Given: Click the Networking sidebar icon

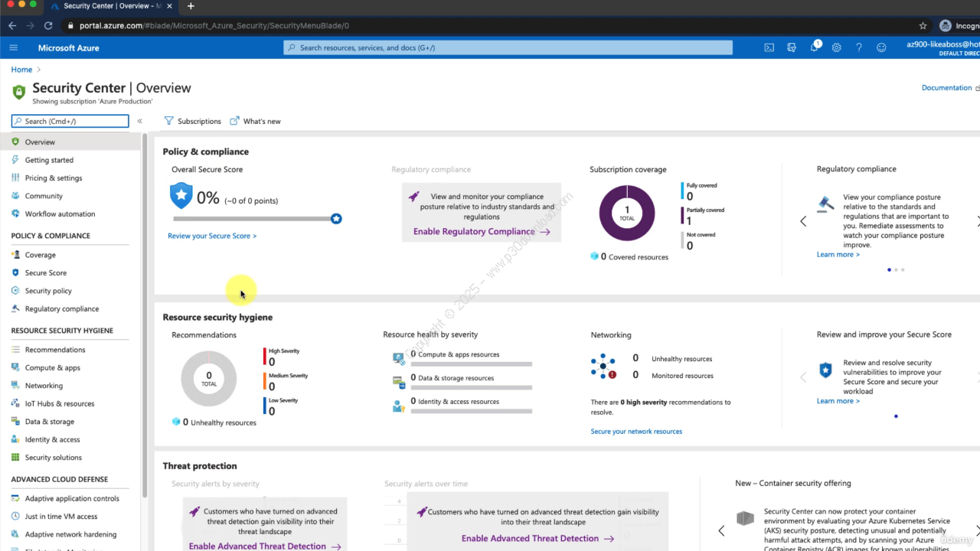Looking at the screenshot, I should coord(16,386).
